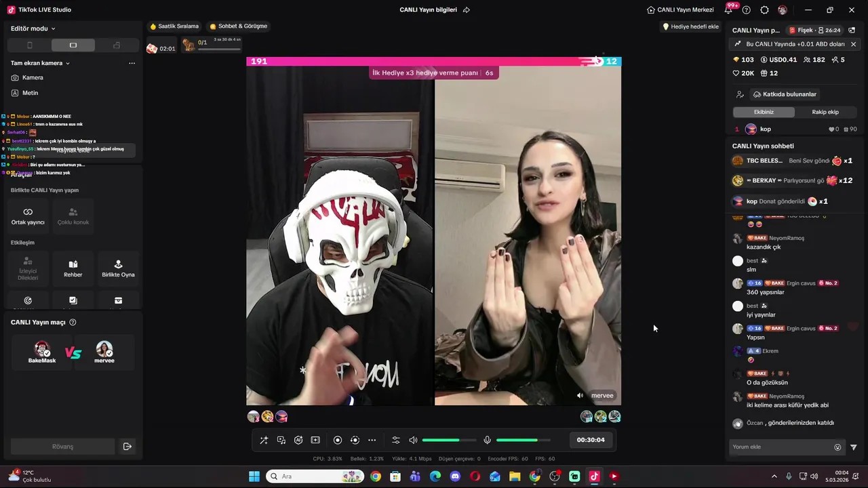Click the Yorum ekle comment field
Image resolution: width=868 pixels, height=488 pixels.
(781, 447)
